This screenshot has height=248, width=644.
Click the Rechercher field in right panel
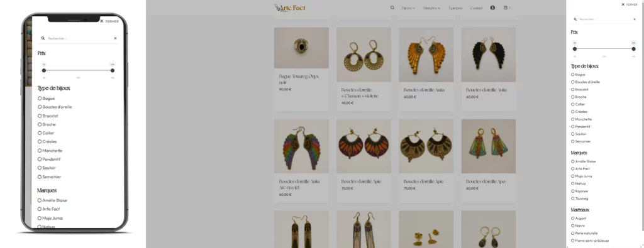pos(604,19)
